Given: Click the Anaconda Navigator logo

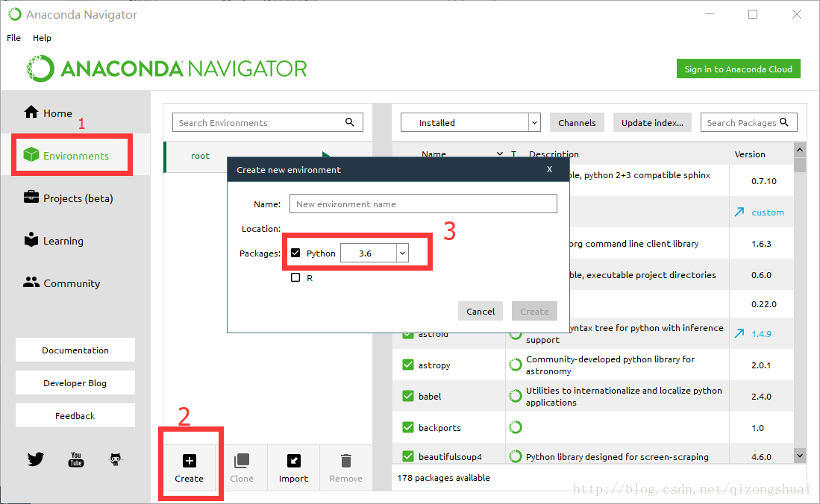Looking at the screenshot, I should click(x=167, y=69).
